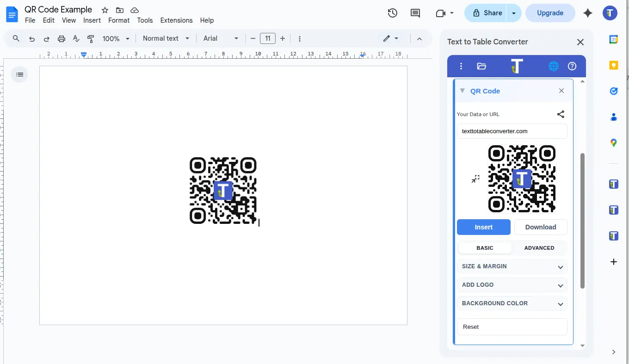Open the comment history icon
Image resolution: width=629 pixels, height=364 pixels.
click(x=415, y=13)
